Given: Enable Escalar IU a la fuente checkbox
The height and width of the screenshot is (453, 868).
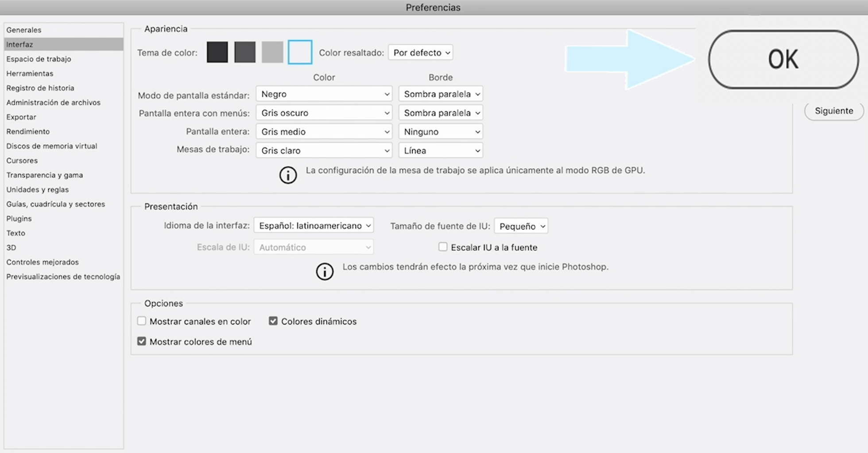Looking at the screenshot, I should 443,247.
